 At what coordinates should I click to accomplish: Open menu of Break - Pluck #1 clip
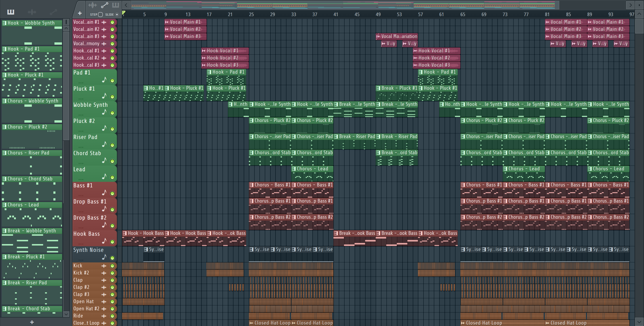point(378,88)
